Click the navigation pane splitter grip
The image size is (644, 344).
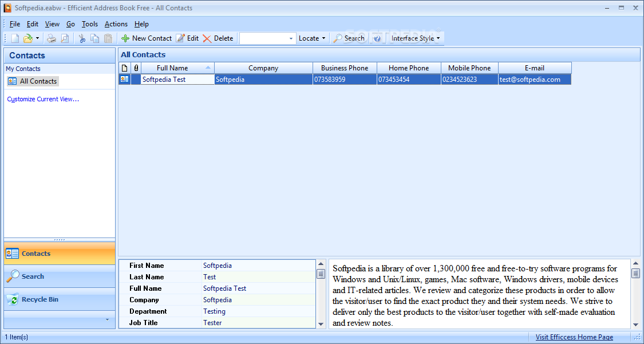[x=60, y=240]
